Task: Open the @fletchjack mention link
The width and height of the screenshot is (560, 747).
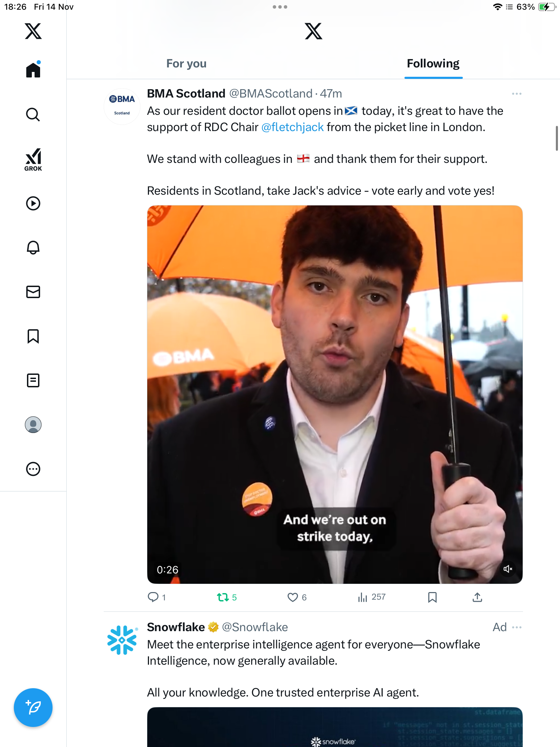Action: (292, 127)
